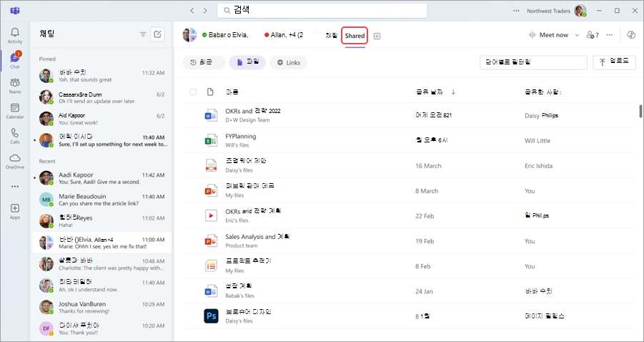The width and height of the screenshot is (644, 342).
Task: Click the name column header
Action: click(x=232, y=92)
